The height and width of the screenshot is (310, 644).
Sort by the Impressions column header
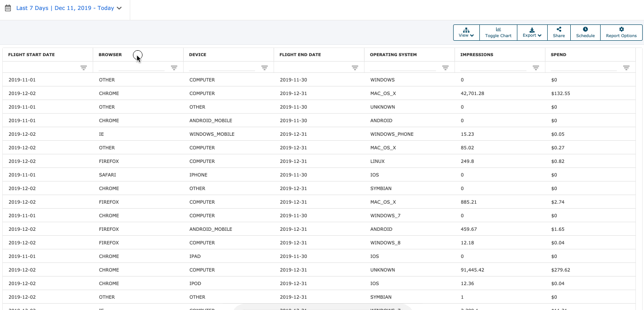pos(477,55)
